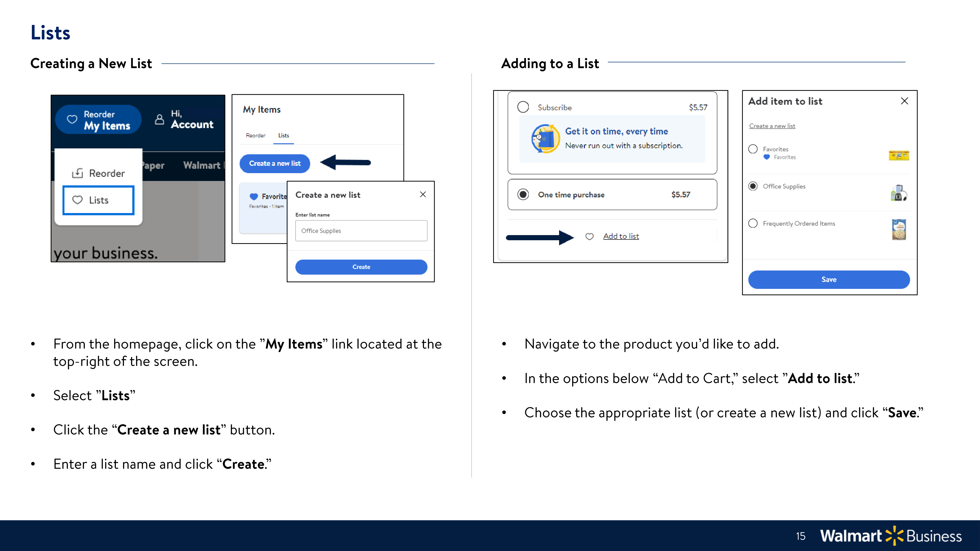This screenshot has width=980, height=551.
Task: Click the 'Favorites - 1 item' text
Action: coord(266,206)
